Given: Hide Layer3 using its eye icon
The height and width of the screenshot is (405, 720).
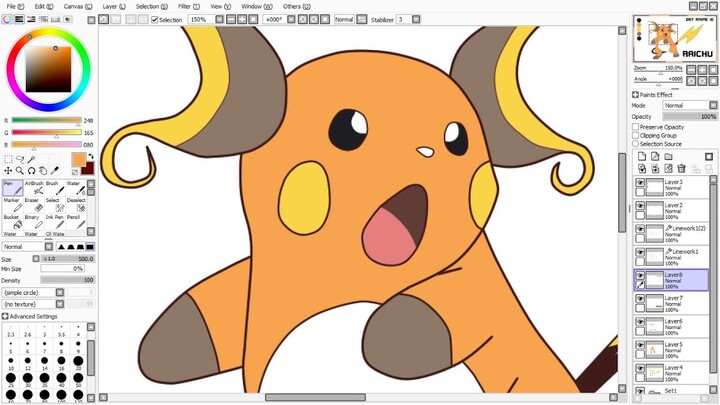Looking at the screenshot, I should point(640,183).
